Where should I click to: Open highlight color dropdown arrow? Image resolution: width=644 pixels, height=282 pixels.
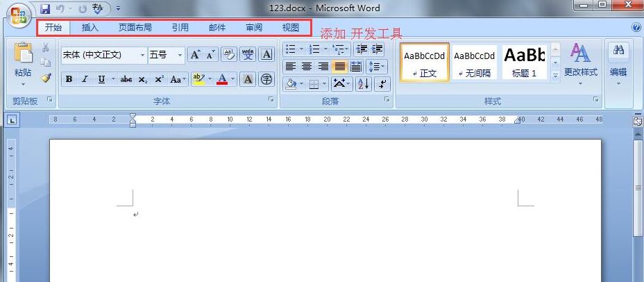[210, 79]
